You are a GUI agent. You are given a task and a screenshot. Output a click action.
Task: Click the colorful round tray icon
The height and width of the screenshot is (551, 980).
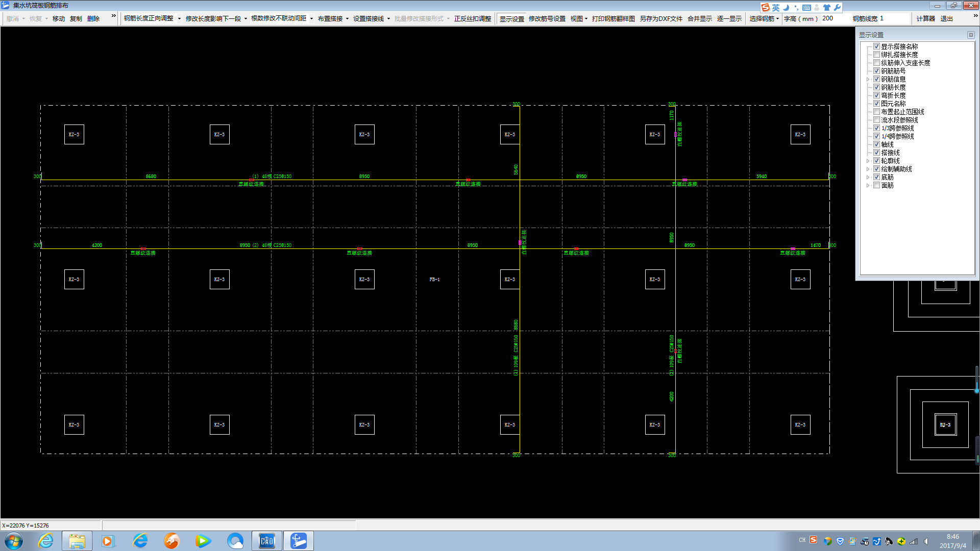(828, 541)
